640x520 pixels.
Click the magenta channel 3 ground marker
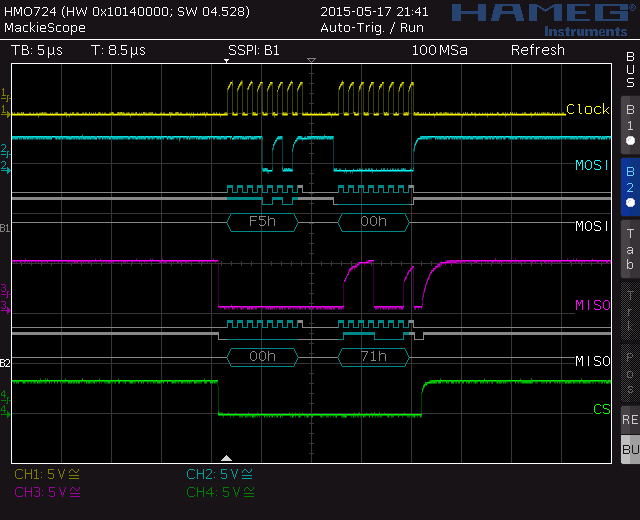5,307
